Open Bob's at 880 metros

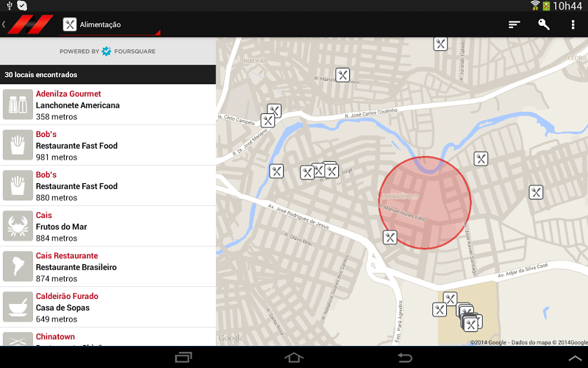pyautogui.click(x=108, y=186)
